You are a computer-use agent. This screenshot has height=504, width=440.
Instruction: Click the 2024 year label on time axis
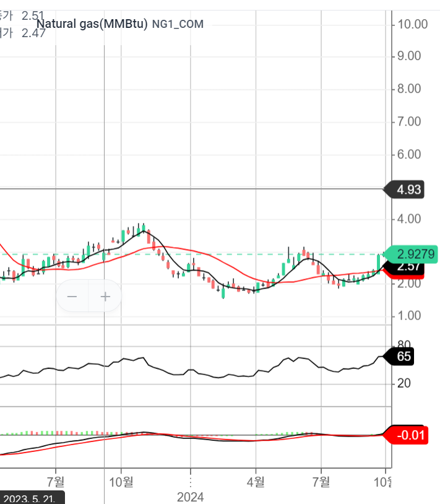click(x=190, y=497)
